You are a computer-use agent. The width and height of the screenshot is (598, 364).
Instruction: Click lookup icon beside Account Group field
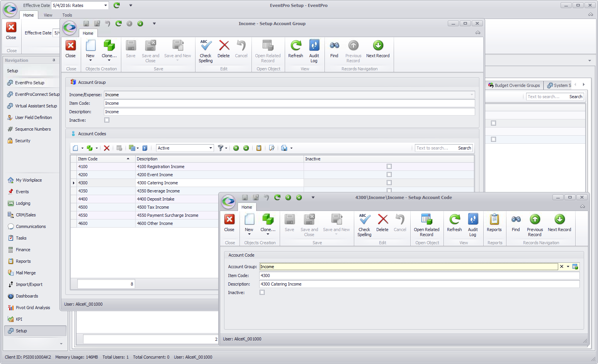tap(575, 267)
